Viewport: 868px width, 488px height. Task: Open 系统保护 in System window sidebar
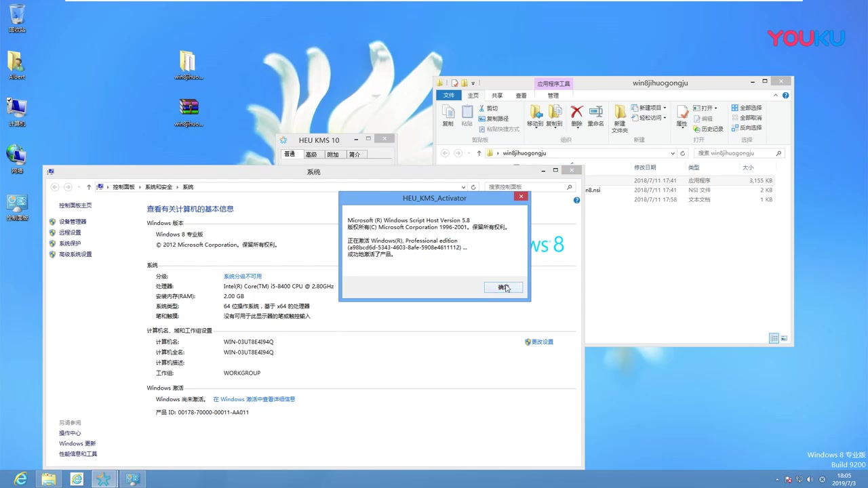[70, 243]
